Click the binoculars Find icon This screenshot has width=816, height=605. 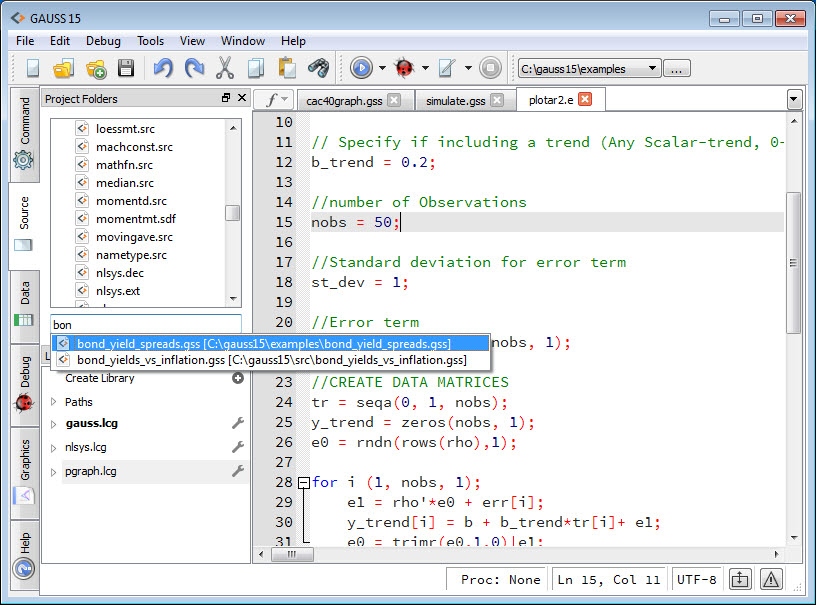point(318,69)
